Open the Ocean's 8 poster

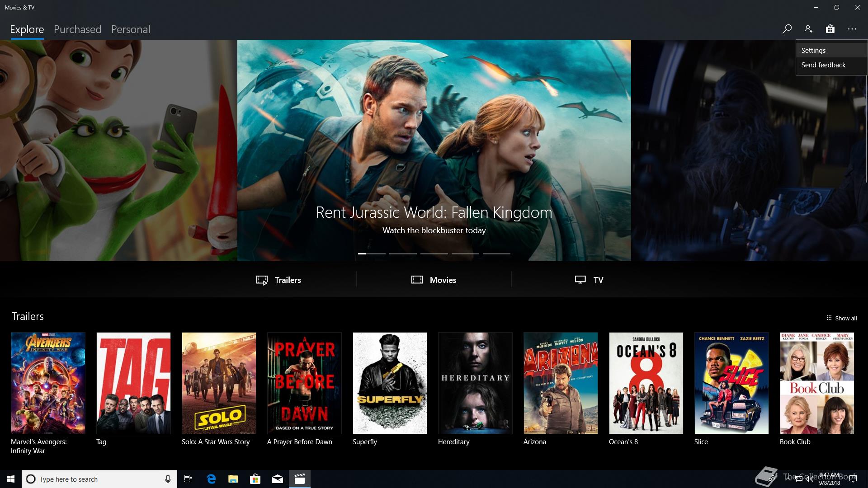pos(646,383)
